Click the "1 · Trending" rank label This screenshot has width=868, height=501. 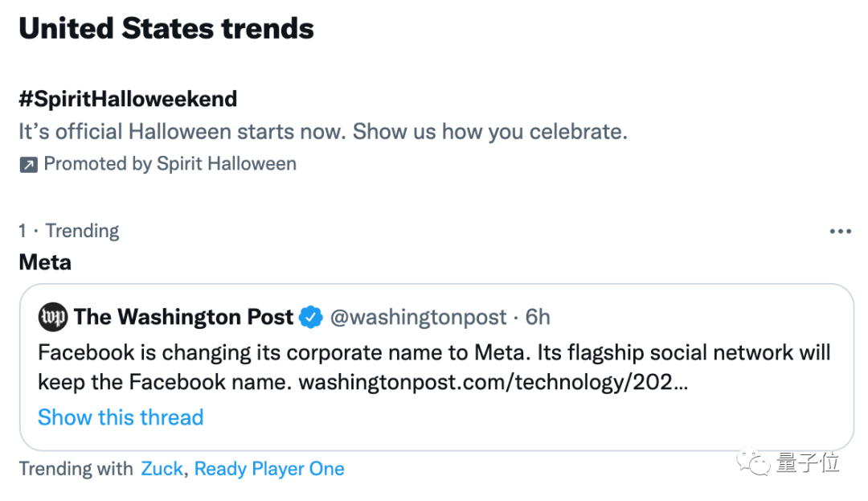pyautogui.click(x=69, y=232)
